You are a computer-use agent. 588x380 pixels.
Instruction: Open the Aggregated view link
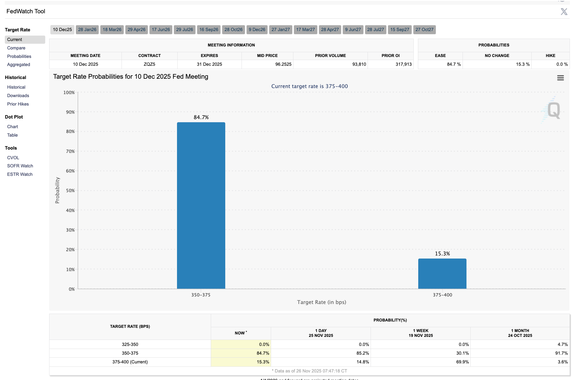pos(19,65)
